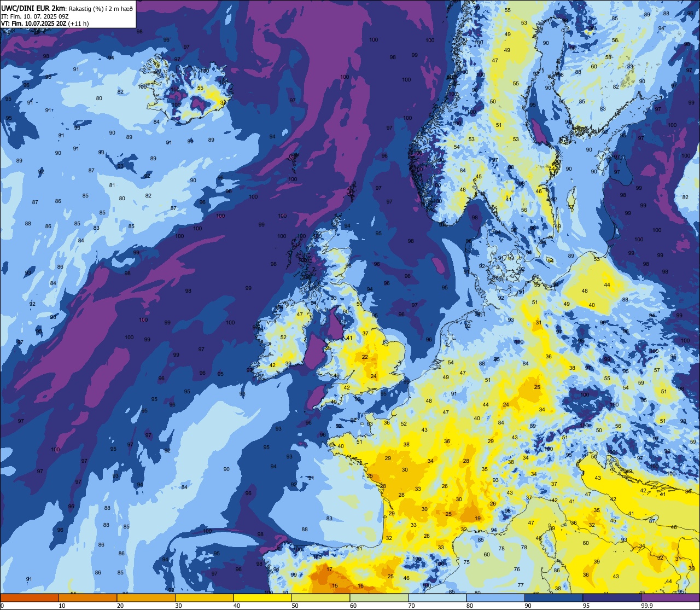Click the 40–50 % bright yellow legend swatch
This screenshot has width=700, height=610.
[262, 597]
